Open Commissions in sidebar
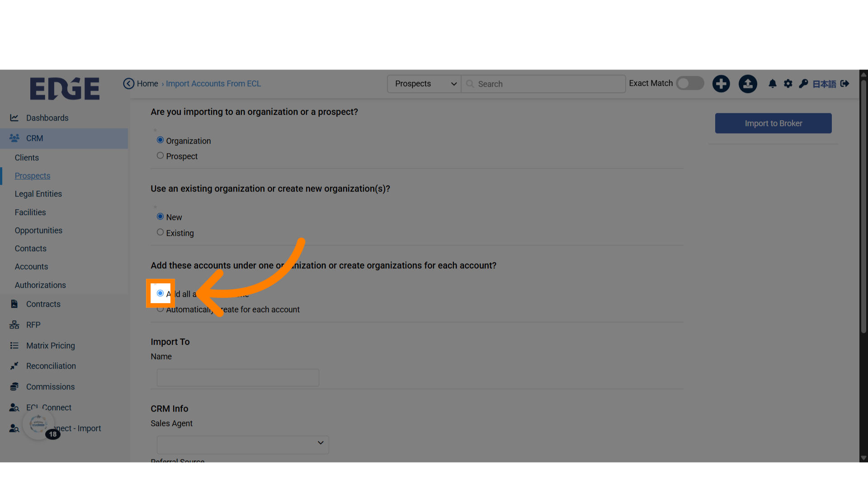Viewport: 868px width, 488px height. point(50,387)
